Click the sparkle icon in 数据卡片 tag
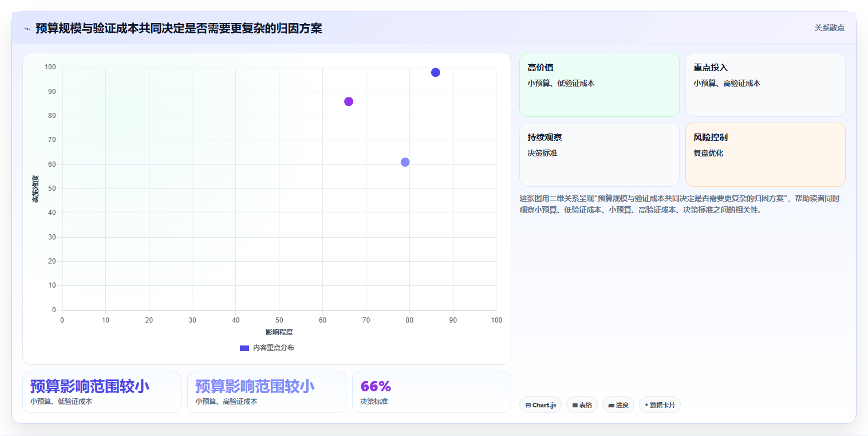The height and width of the screenshot is (436, 868). click(x=646, y=405)
